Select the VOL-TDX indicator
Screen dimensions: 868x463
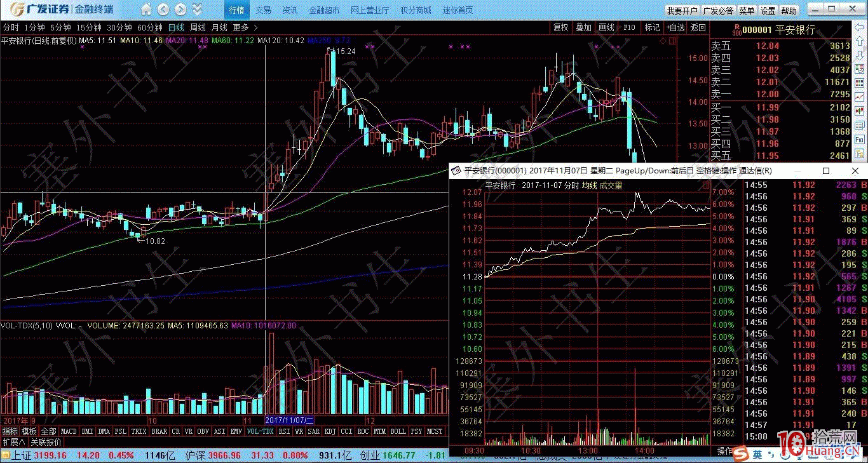point(260,431)
